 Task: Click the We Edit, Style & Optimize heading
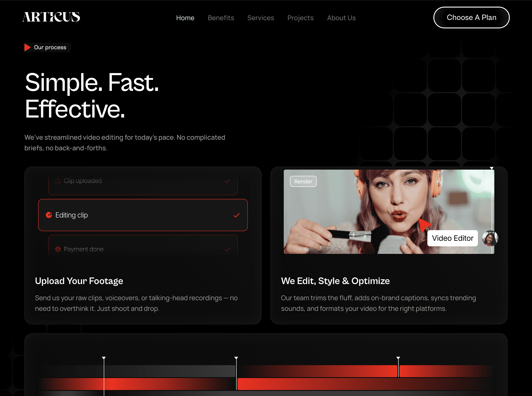335,281
